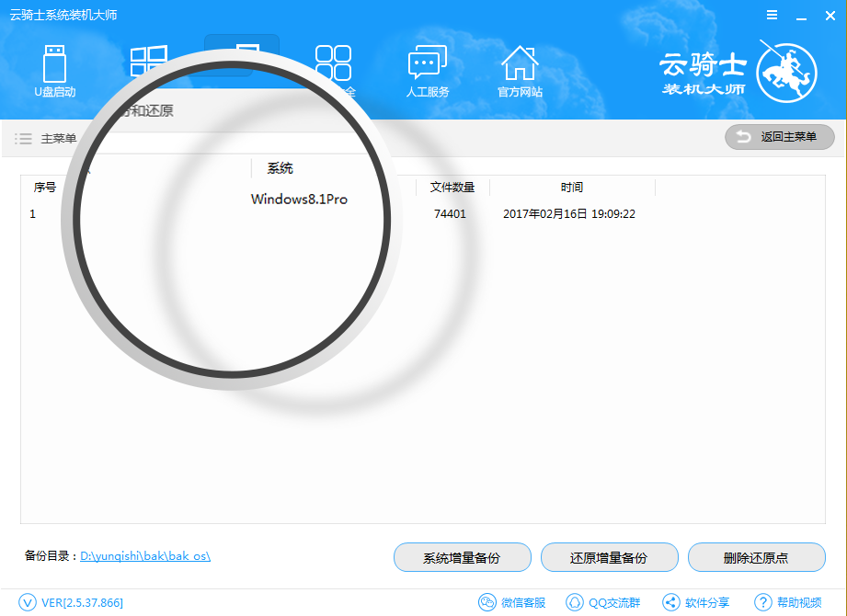Select row number 1 cell
The width and height of the screenshot is (847, 616).
[32, 214]
